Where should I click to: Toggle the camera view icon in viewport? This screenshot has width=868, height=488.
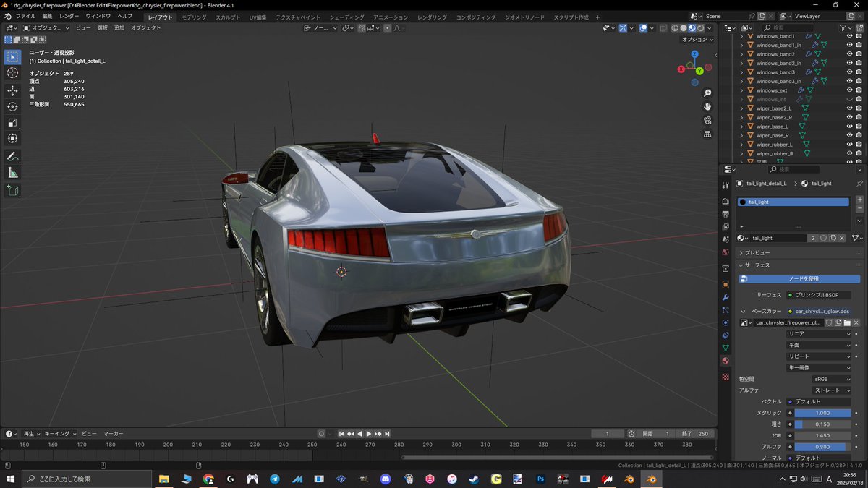pyautogui.click(x=707, y=120)
